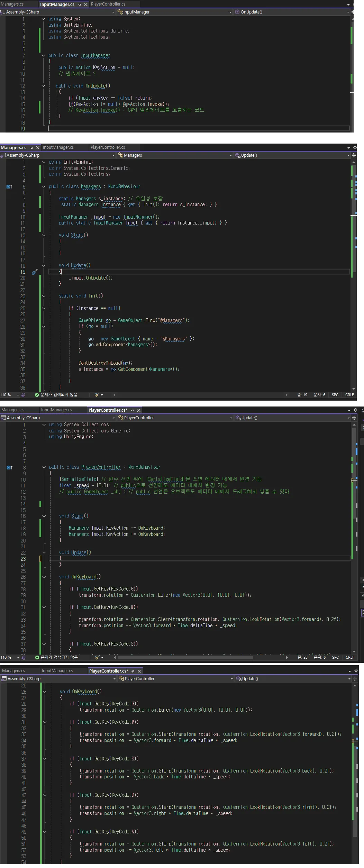Screen dimensions: 364x868
Task: Toggle pin on the active Managers.cs tab
Action: pos(31,148)
